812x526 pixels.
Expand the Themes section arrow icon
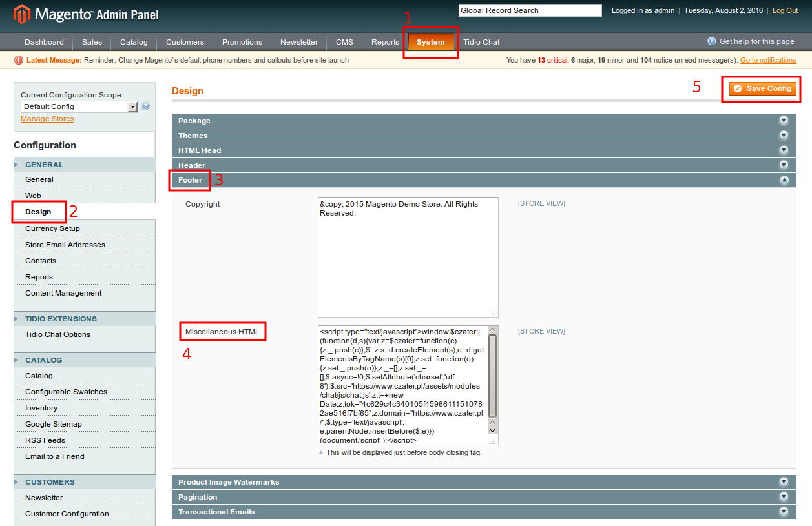tap(784, 136)
